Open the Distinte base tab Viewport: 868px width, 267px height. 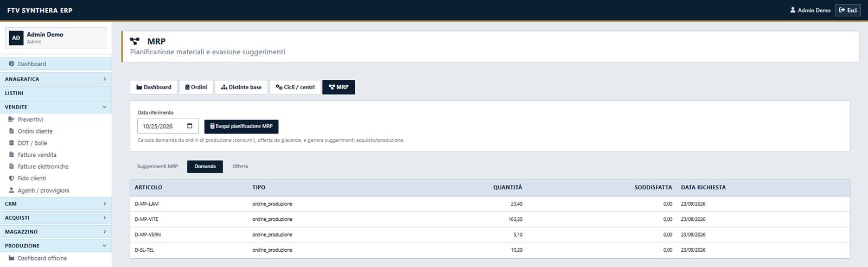(x=241, y=87)
